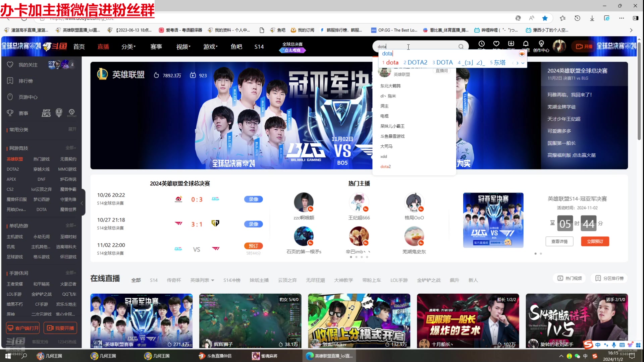Click the 全球总决赛 点击观赛 banner badge
Viewport: 644px width, 362px height.
tap(292, 47)
